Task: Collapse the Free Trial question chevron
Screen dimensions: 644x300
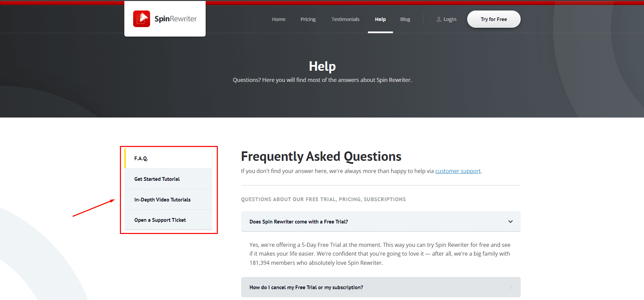Action: tap(510, 221)
